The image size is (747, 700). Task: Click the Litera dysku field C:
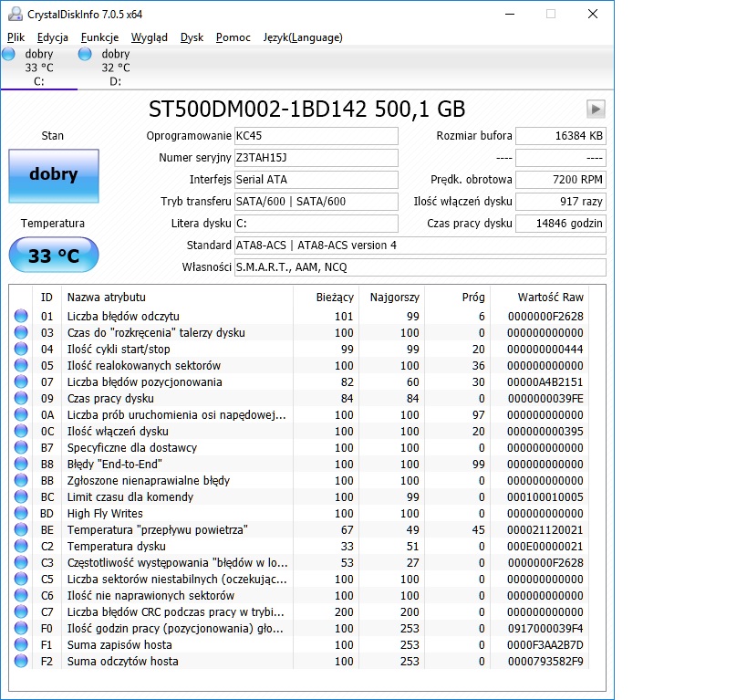(316, 224)
